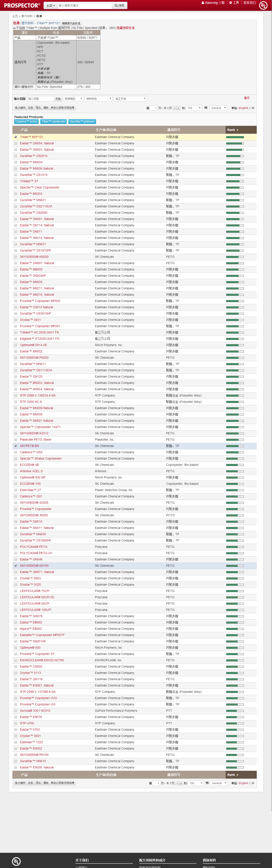
Task: Check the RTP 4700 row checkbox
Action: [15, 723]
